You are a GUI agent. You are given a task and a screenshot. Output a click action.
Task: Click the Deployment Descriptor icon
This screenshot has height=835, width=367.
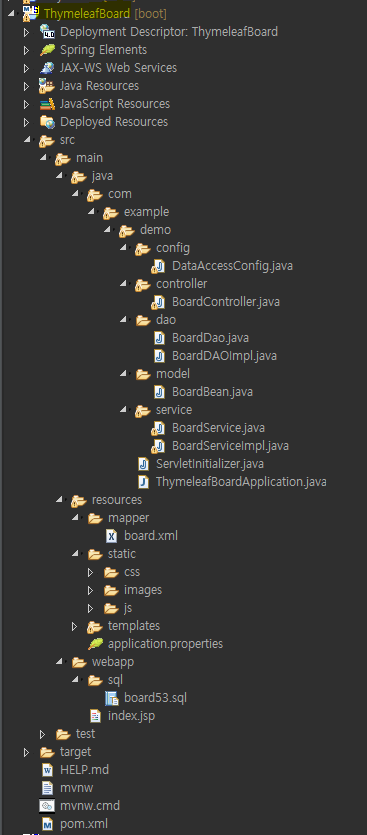click(x=47, y=31)
